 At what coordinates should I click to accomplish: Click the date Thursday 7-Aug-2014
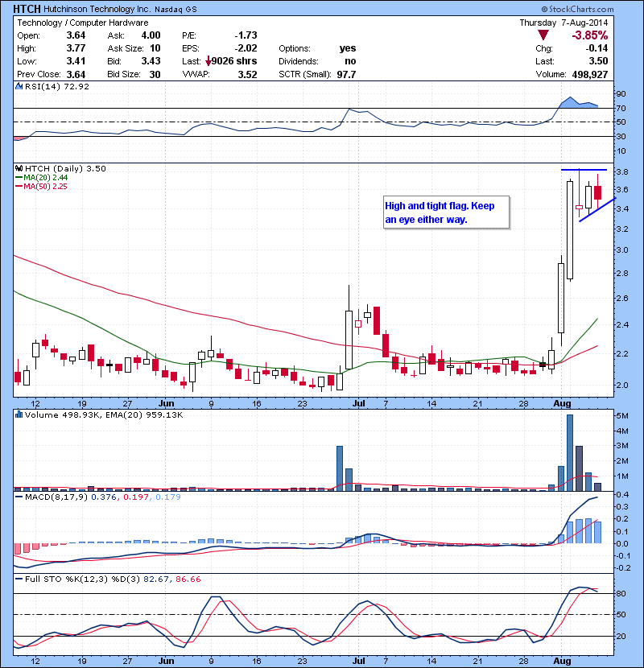pos(563,23)
